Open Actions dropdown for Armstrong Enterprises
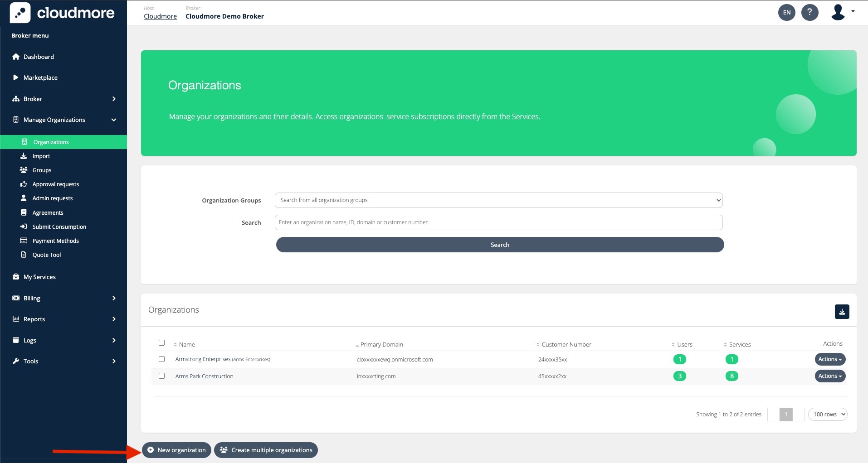 click(829, 359)
